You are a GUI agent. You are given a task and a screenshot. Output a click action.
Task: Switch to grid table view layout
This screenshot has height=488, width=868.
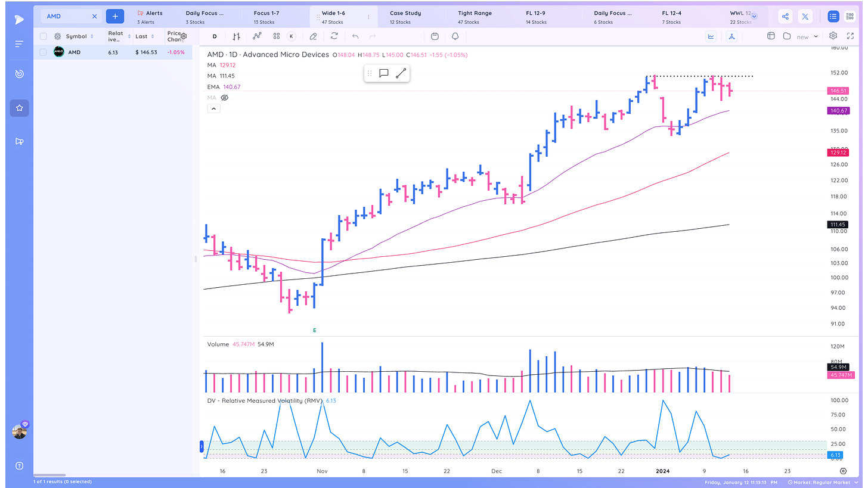click(850, 17)
